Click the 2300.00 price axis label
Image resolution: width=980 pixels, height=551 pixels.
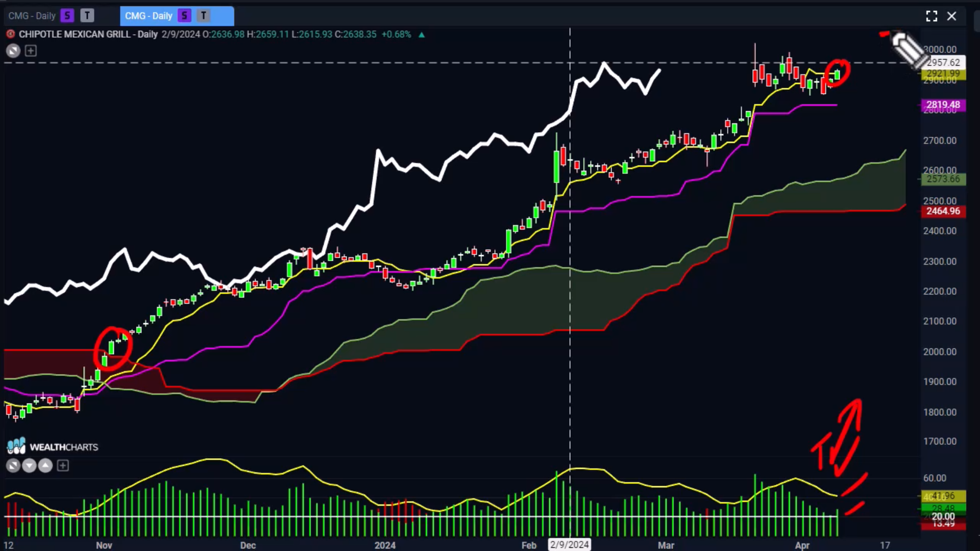[x=940, y=261]
